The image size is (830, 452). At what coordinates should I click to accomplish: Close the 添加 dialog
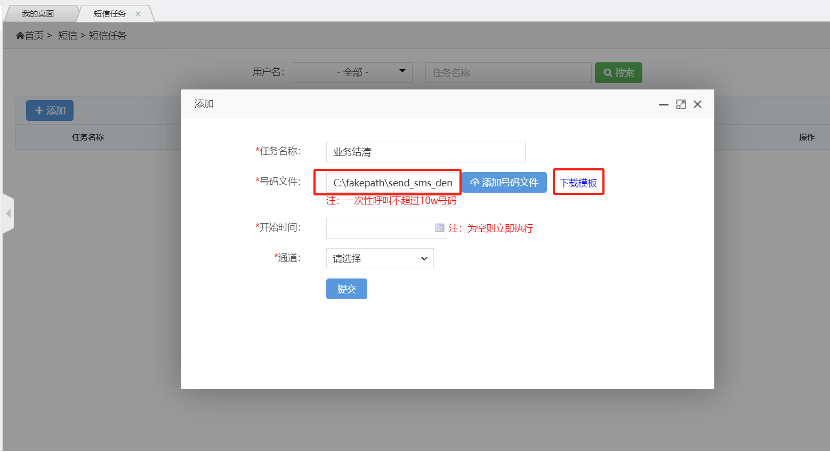tap(698, 104)
